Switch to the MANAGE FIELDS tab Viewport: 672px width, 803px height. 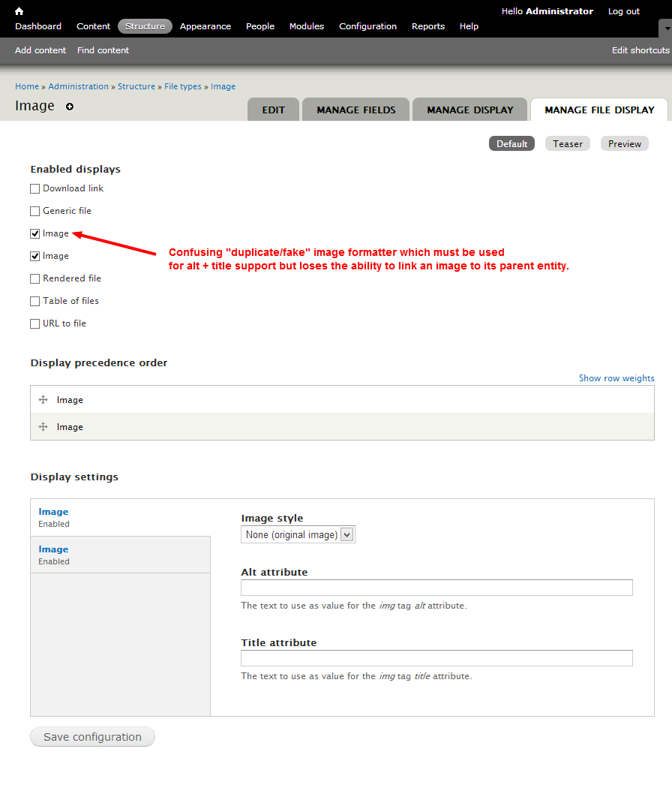point(355,110)
